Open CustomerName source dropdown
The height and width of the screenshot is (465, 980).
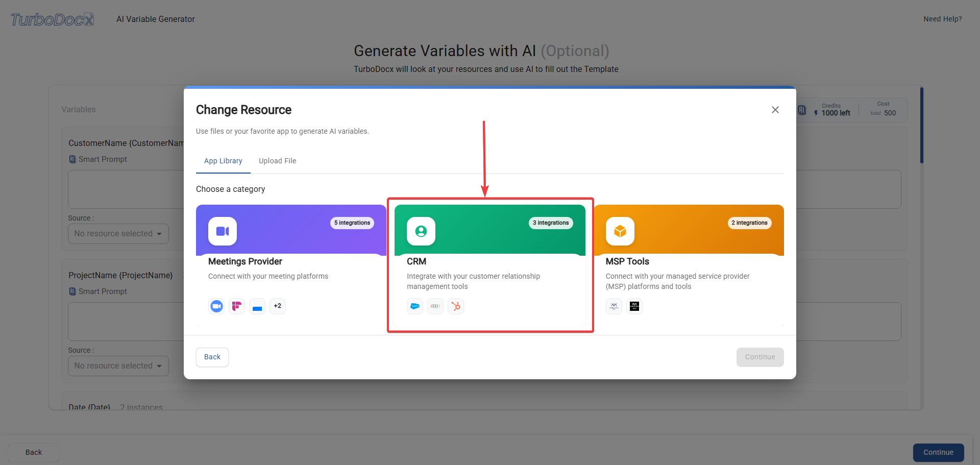pyautogui.click(x=118, y=234)
